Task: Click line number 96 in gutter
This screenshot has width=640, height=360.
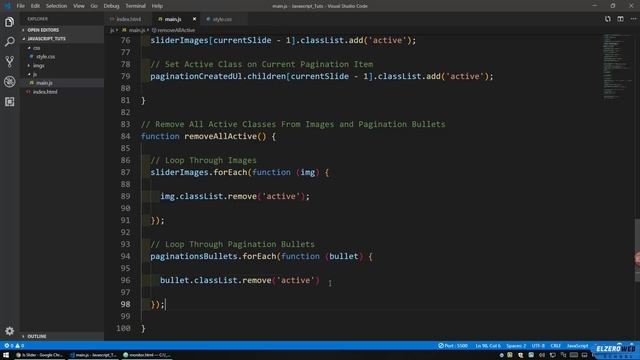Action: click(x=125, y=280)
